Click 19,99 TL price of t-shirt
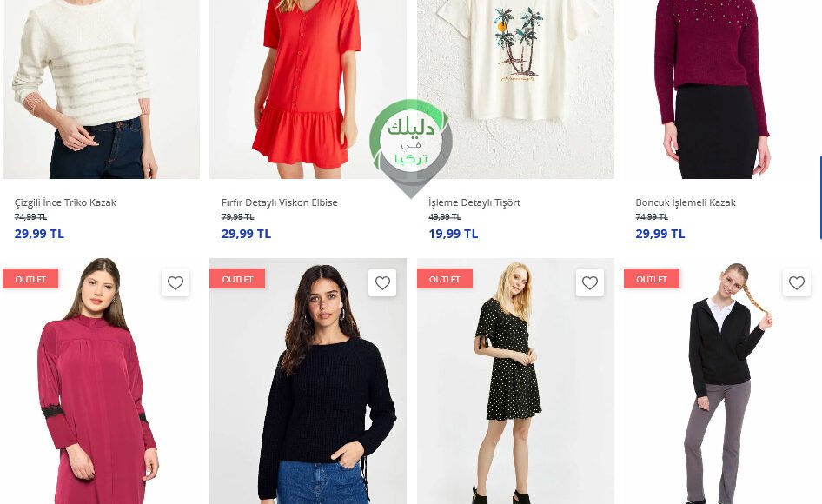Viewport: 822px width, 504px height. tap(454, 234)
